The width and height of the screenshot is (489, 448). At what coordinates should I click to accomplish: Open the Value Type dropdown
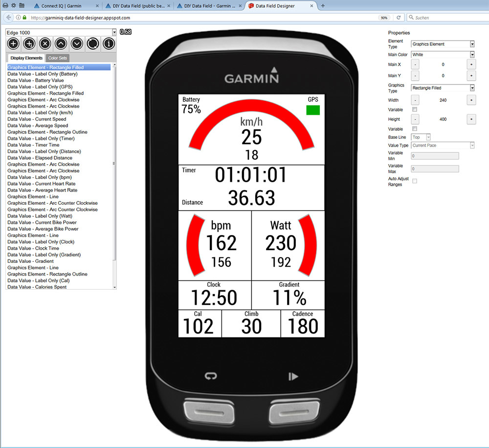(472, 145)
